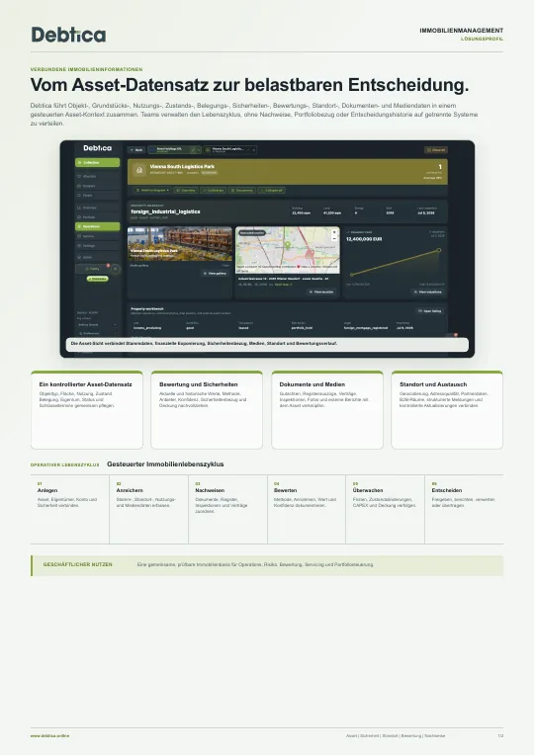Follow the Open Map link under the address
This screenshot has height=756, width=534.
click(283, 285)
